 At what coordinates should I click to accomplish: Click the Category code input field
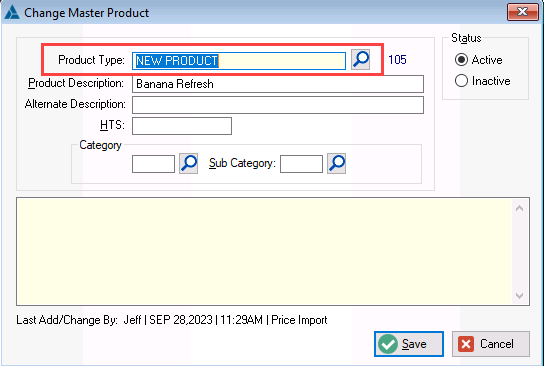[x=153, y=164]
